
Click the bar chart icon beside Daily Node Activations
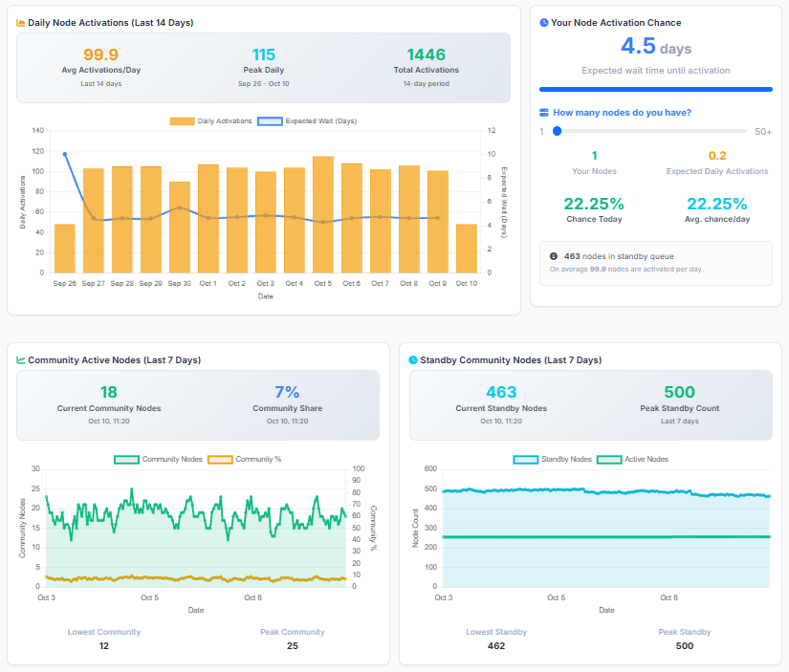tap(21, 23)
